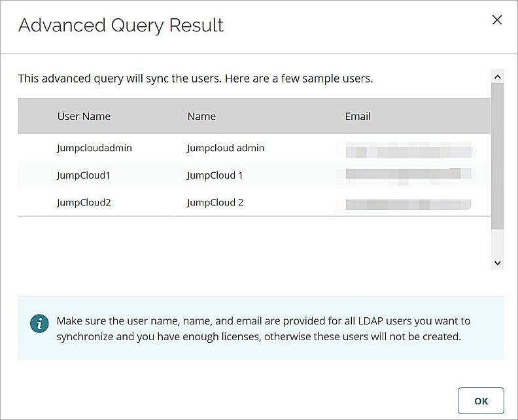518x420 pixels.
Task: Click the blurred email for JumpCloud2
Action: pos(408,204)
